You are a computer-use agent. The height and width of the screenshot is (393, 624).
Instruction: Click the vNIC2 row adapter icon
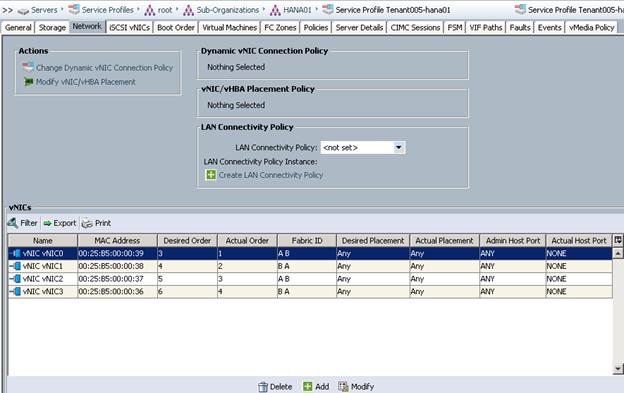pyautogui.click(x=16, y=278)
